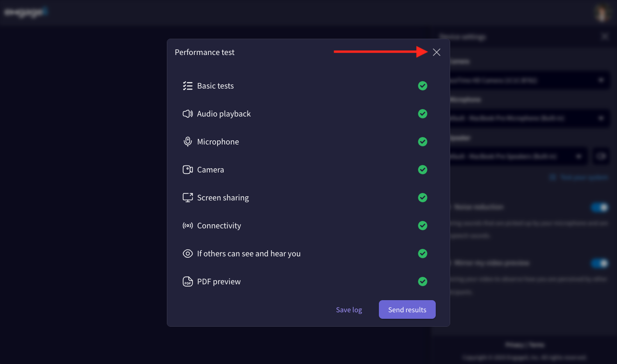The height and width of the screenshot is (364, 617).
Task: Select the Basic tests label
Action: [215, 86]
